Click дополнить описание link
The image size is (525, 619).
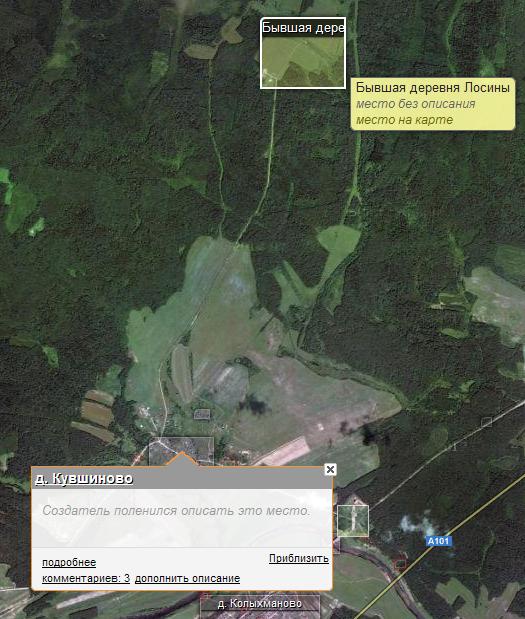click(188, 578)
